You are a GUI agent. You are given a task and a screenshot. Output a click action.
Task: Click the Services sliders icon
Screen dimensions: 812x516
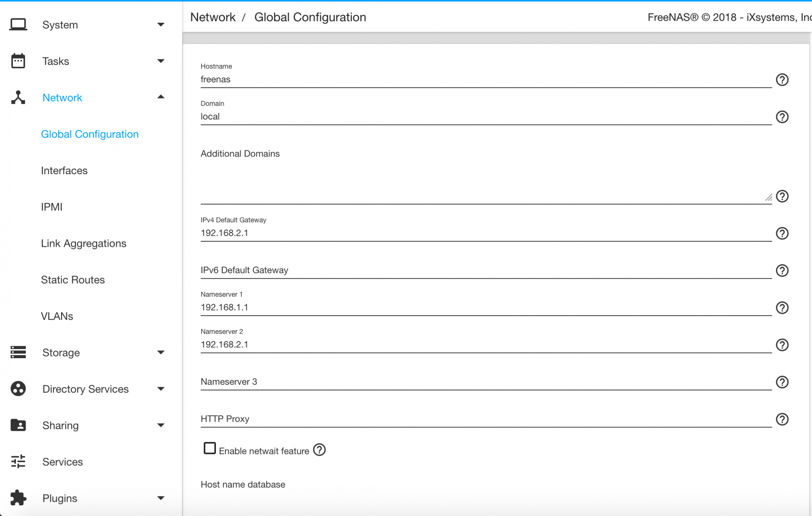18,461
